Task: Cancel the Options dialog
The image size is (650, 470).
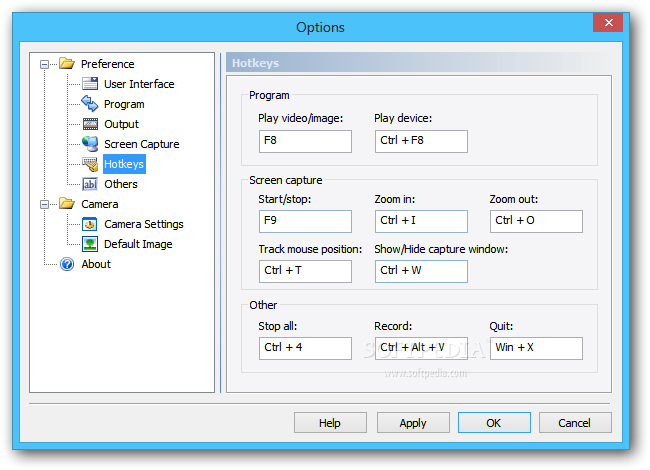Action: tap(575, 423)
